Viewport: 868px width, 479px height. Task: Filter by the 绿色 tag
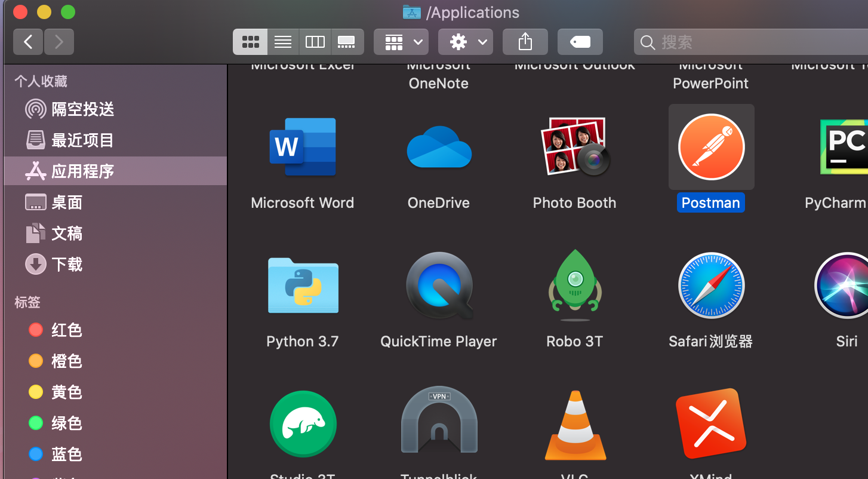115,423
